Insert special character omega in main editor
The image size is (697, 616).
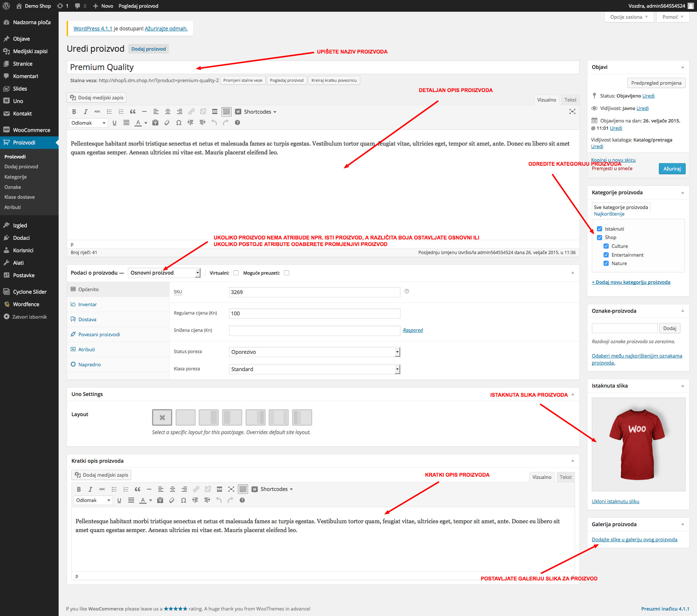click(178, 123)
